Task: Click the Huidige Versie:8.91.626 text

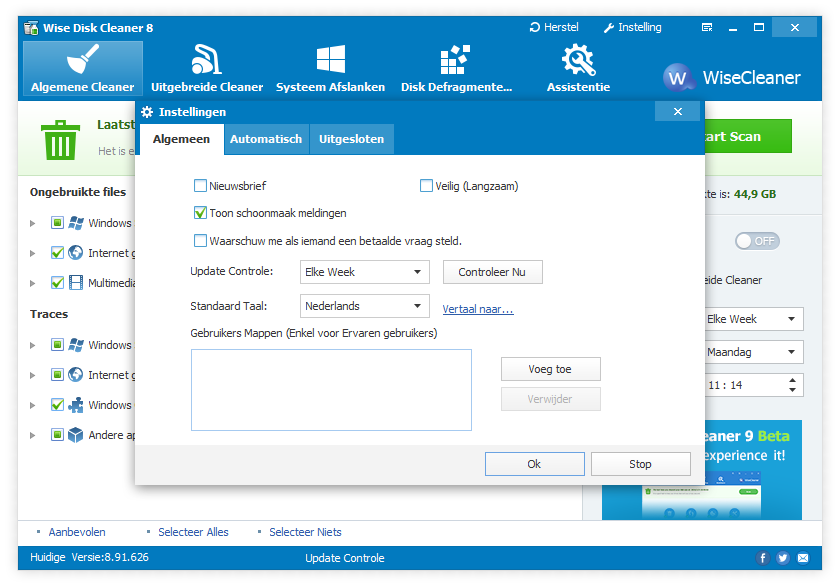Action: pos(89,557)
